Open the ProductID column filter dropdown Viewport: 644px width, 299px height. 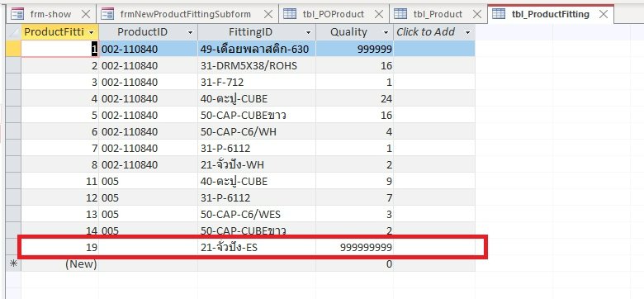pos(190,32)
